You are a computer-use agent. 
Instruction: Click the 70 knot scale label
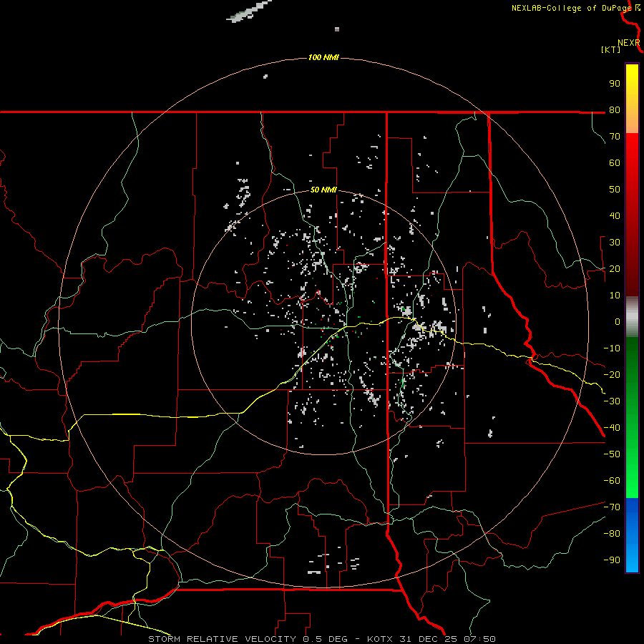click(x=615, y=137)
